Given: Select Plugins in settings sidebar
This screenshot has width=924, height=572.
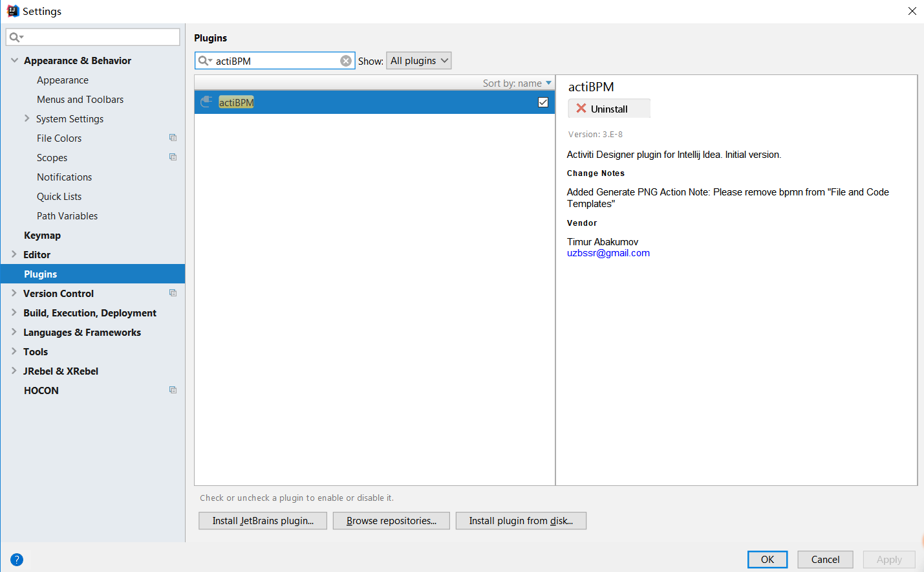Looking at the screenshot, I should point(92,274).
